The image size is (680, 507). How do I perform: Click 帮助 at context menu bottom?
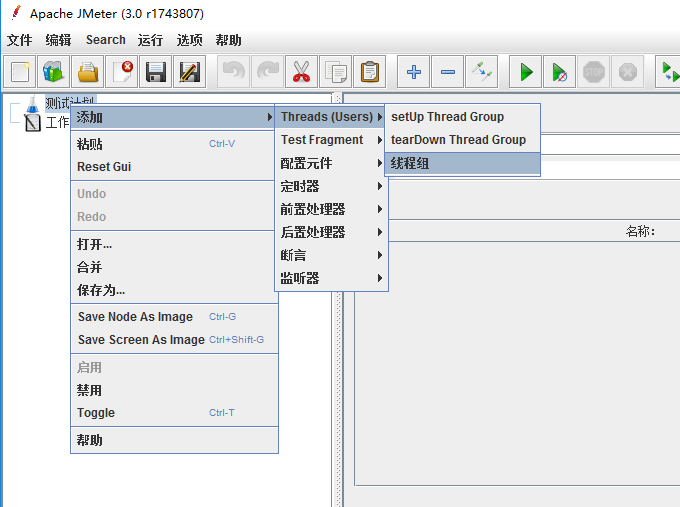click(x=173, y=440)
